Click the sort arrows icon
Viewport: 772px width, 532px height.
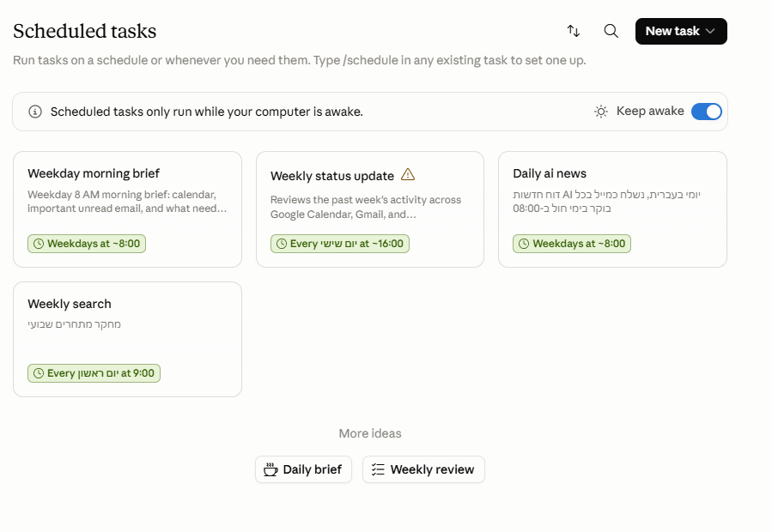(573, 31)
